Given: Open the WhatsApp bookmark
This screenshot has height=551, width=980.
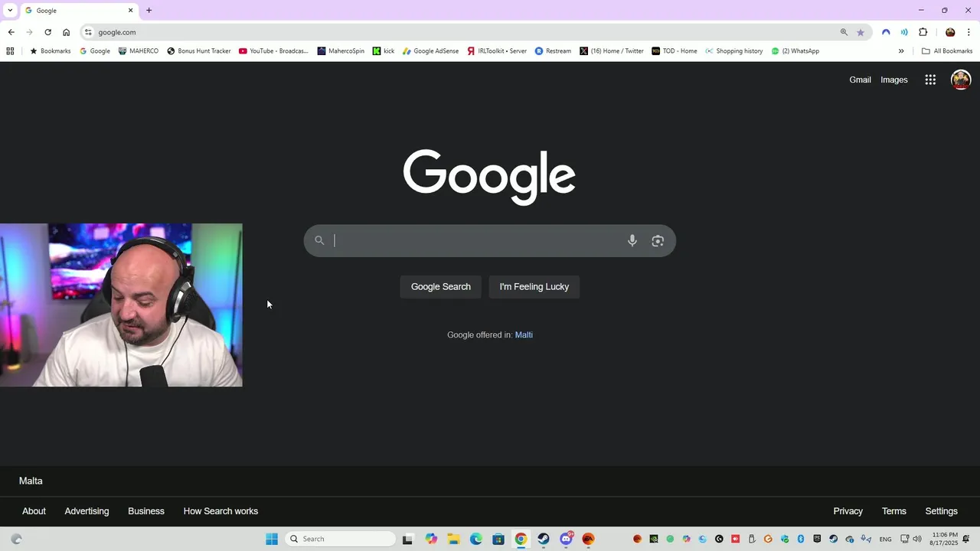Looking at the screenshot, I should click(795, 51).
